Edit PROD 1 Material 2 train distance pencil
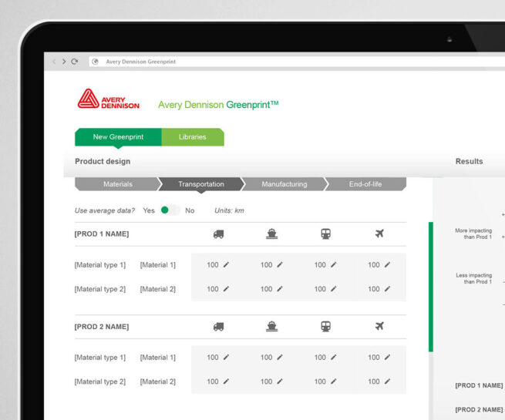Viewport: 505px width, 420px height. click(334, 289)
